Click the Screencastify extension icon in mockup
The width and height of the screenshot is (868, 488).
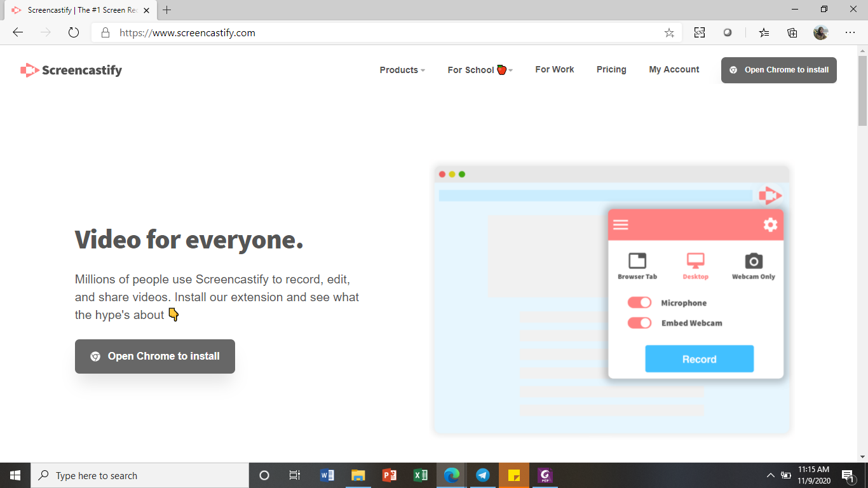(x=770, y=195)
